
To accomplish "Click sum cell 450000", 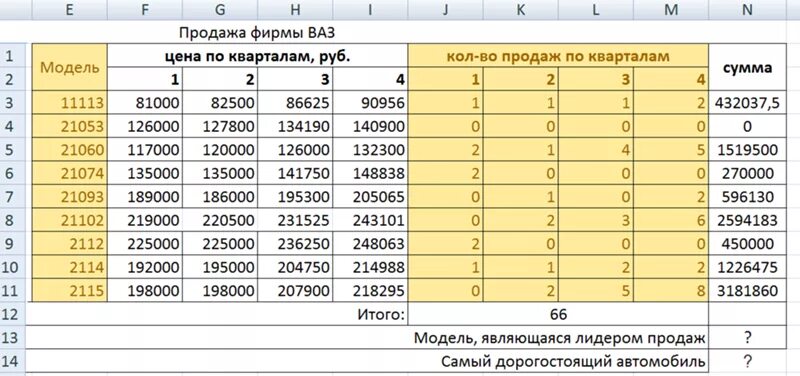I will click(x=747, y=244).
